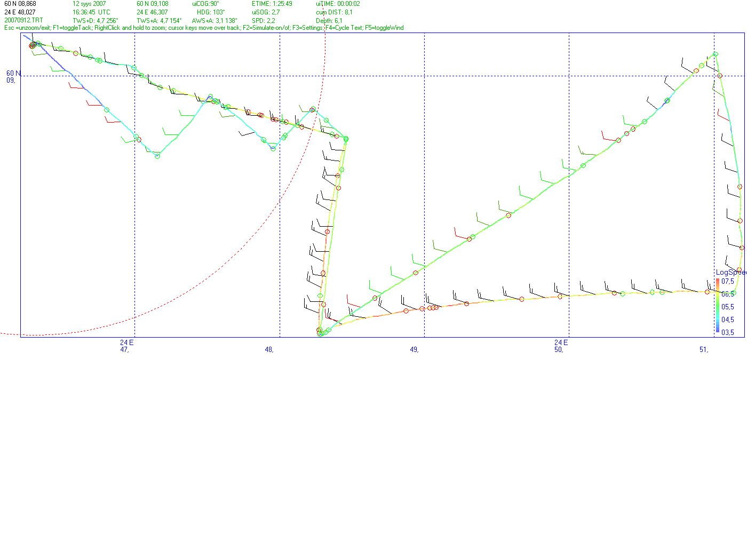Click the '60 N 09,108' cursor latitude
Viewport: 747px width, 560px height.
coord(153,4)
